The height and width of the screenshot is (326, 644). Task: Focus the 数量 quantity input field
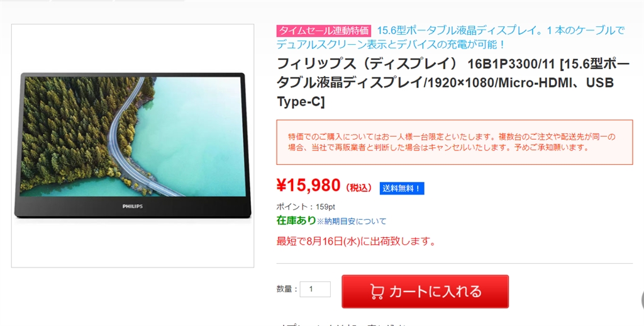[315, 289]
